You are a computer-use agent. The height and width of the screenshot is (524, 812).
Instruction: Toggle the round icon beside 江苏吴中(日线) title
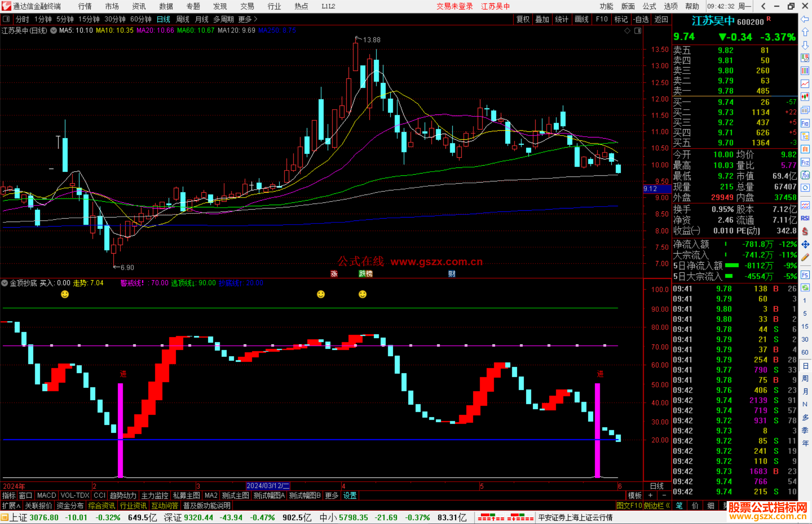(x=53, y=30)
